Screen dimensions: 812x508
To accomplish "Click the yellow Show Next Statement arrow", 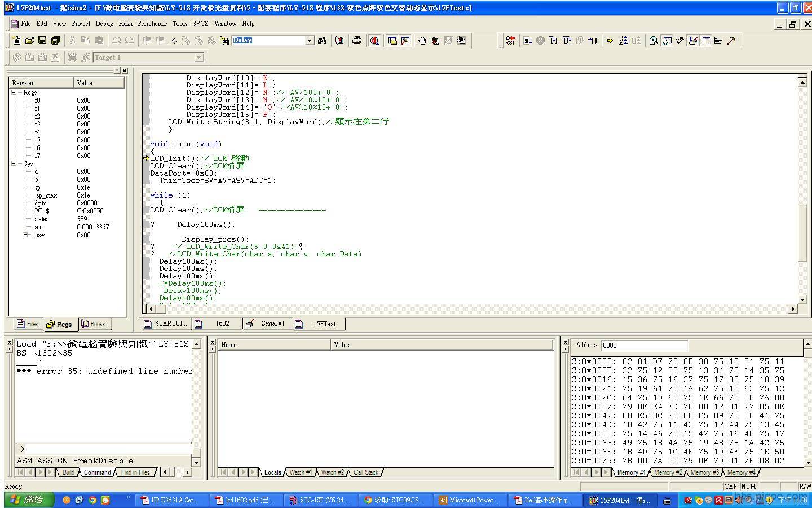I will (x=610, y=40).
